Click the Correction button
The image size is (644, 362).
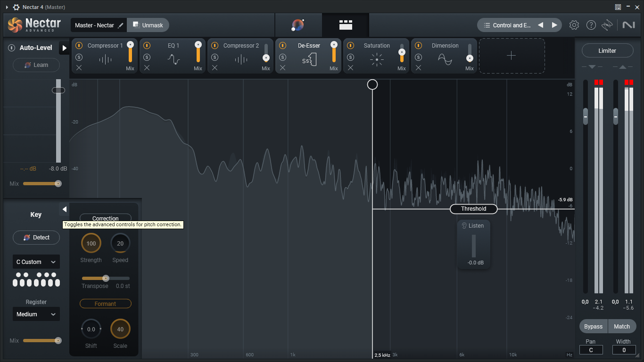pyautogui.click(x=106, y=218)
